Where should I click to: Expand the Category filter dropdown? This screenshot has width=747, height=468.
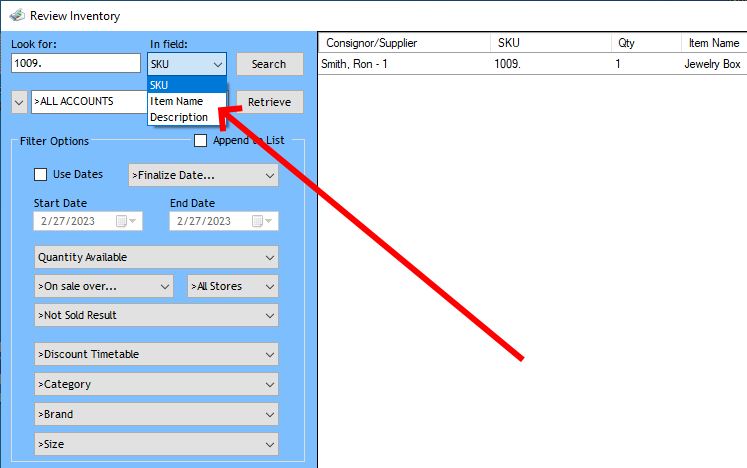click(x=156, y=385)
